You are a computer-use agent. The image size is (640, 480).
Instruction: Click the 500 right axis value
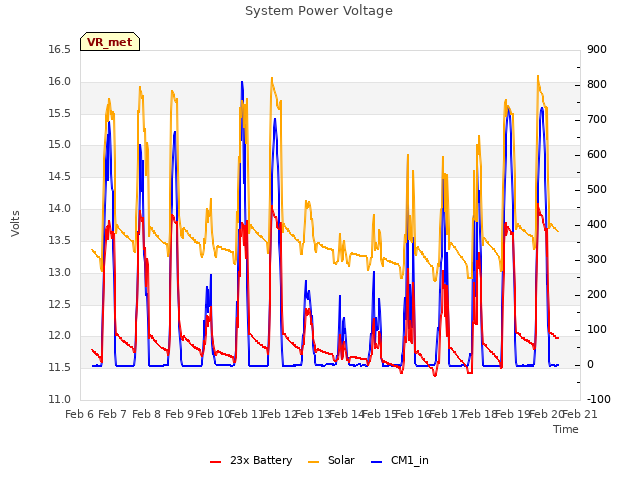[x=597, y=189]
